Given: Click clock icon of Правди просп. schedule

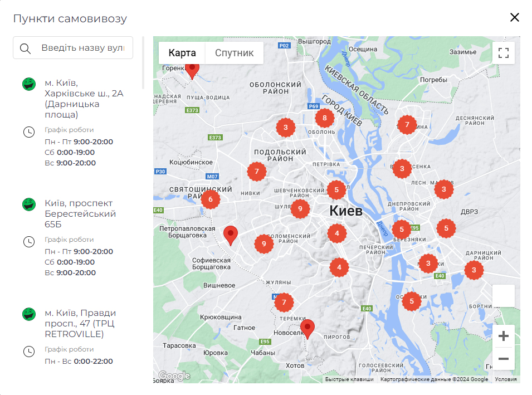Looking at the screenshot, I should click(x=29, y=351).
